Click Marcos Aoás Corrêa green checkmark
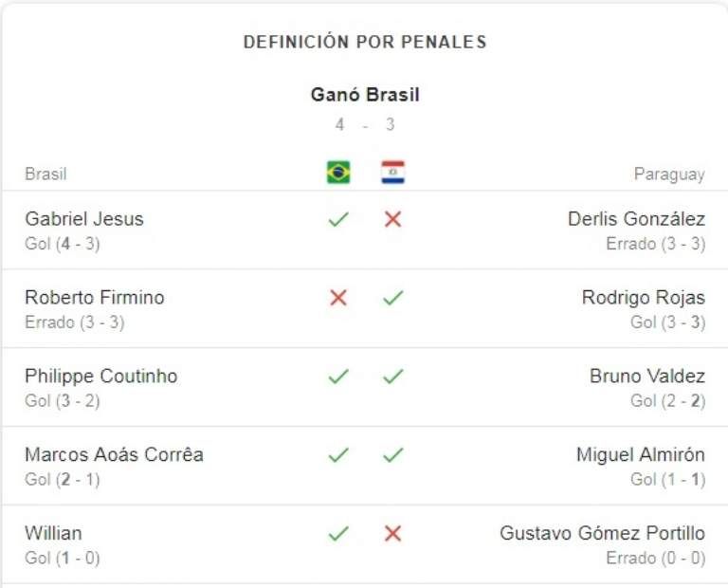The width and height of the screenshot is (728, 588). pos(338,455)
